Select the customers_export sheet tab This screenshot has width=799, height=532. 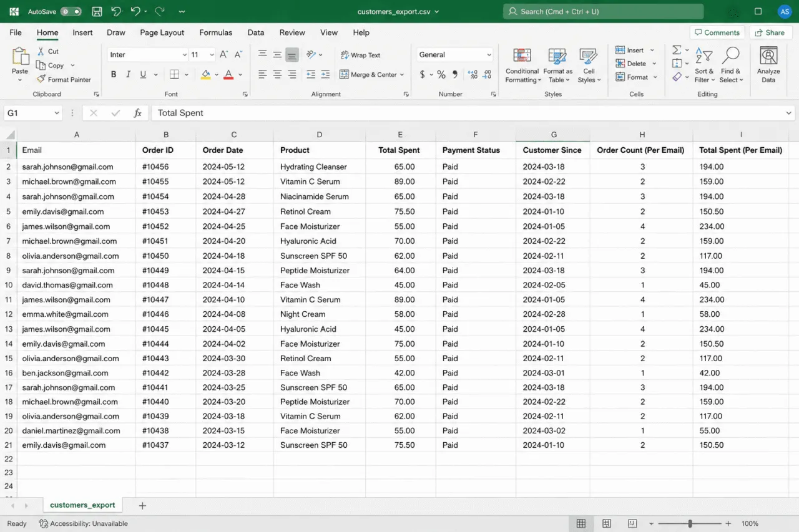coord(82,505)
